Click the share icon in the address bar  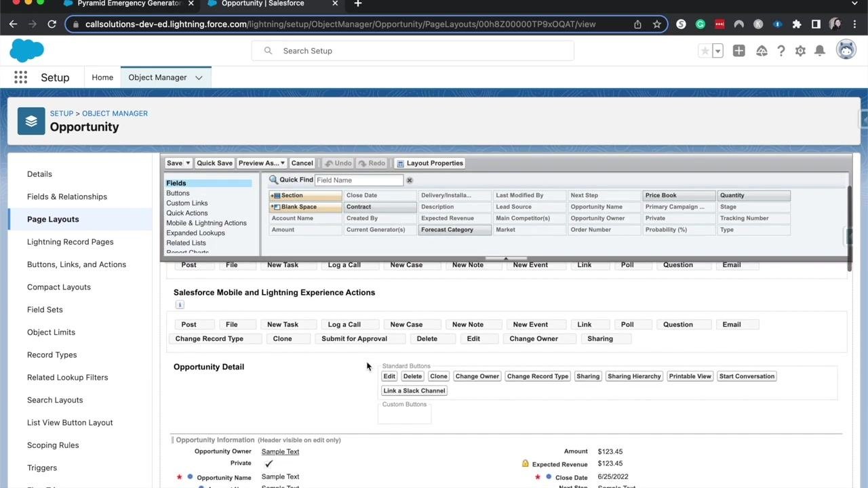tap(637, 24)
